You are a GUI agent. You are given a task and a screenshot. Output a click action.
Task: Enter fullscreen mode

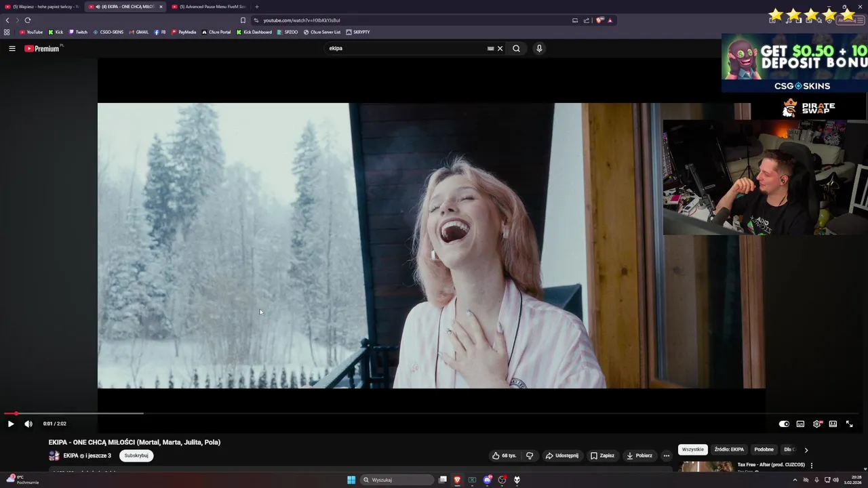coord(849,424)
